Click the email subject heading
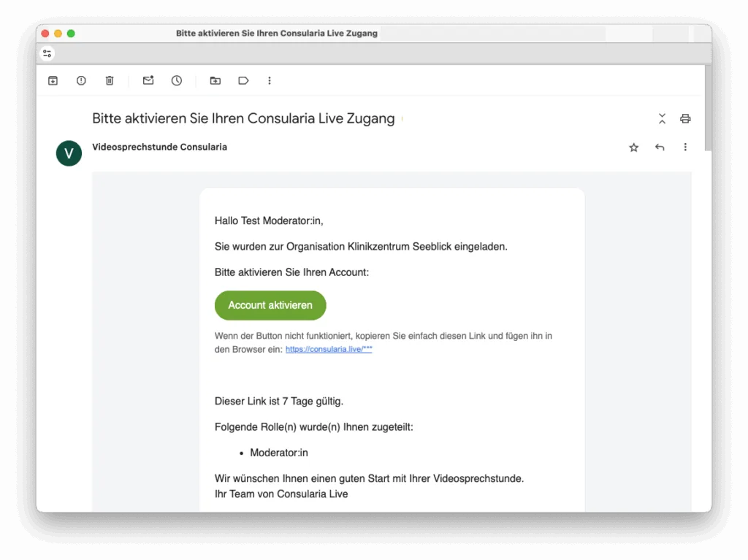748x560 pixels. point(243,118)
